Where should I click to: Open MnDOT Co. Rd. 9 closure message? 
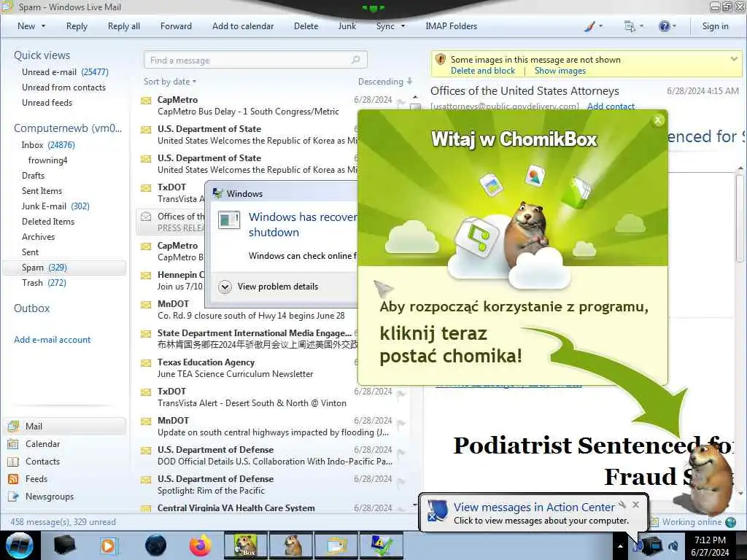pyautogui.click(x=248, y=309)
